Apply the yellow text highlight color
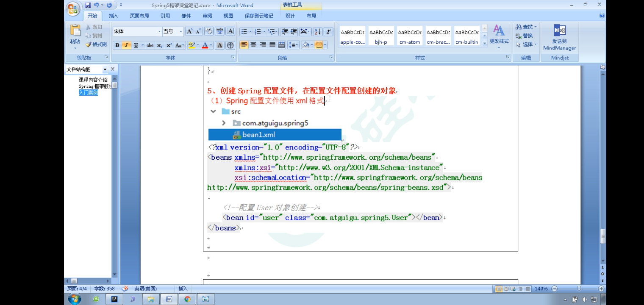Screen dimensions: 644x305 tap(192, 45)
